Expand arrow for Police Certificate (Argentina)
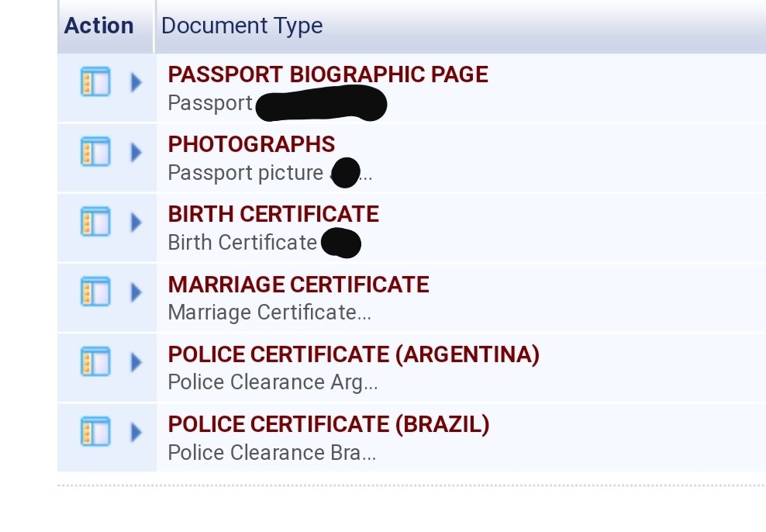This screenshot has width=766, height=532. (x=136, y=362)
